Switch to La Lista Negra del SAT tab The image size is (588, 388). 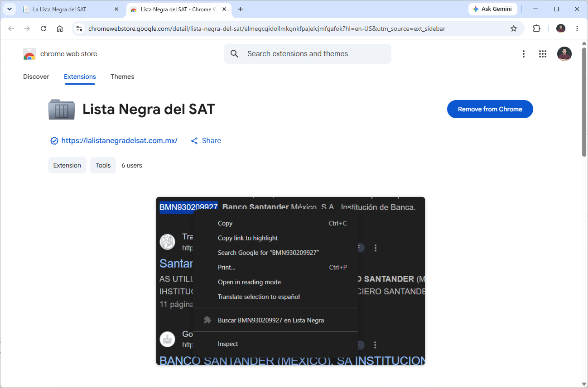click(x=71, y=9)
